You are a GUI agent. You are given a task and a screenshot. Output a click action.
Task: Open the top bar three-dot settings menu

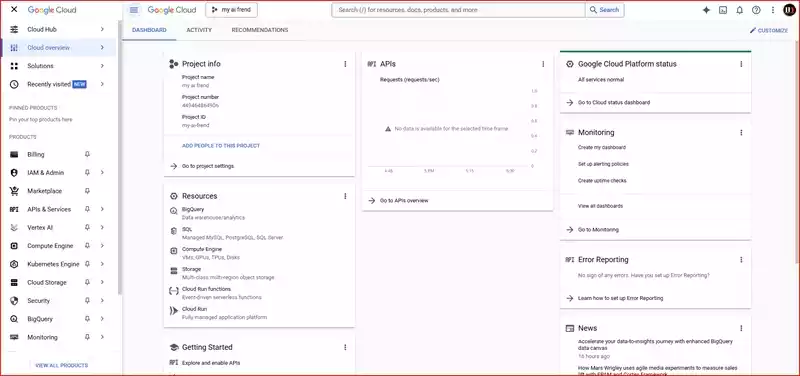coord(773,10)
